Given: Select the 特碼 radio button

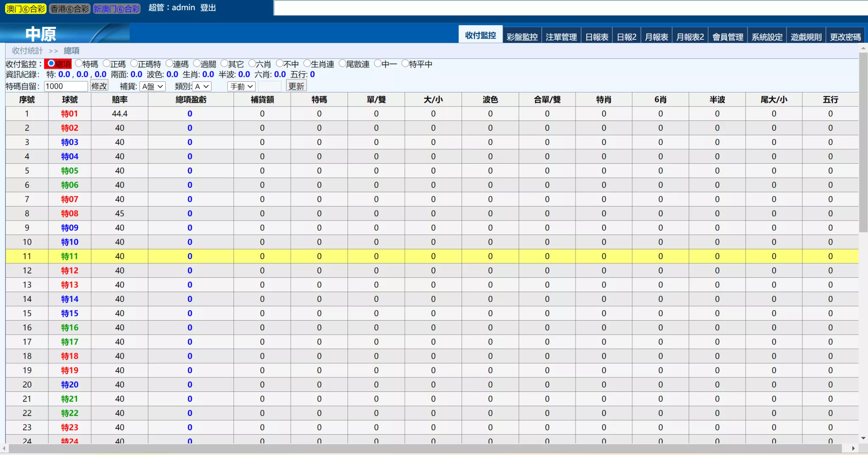Looking at the screenshot, I should click(x=79, y=64).
